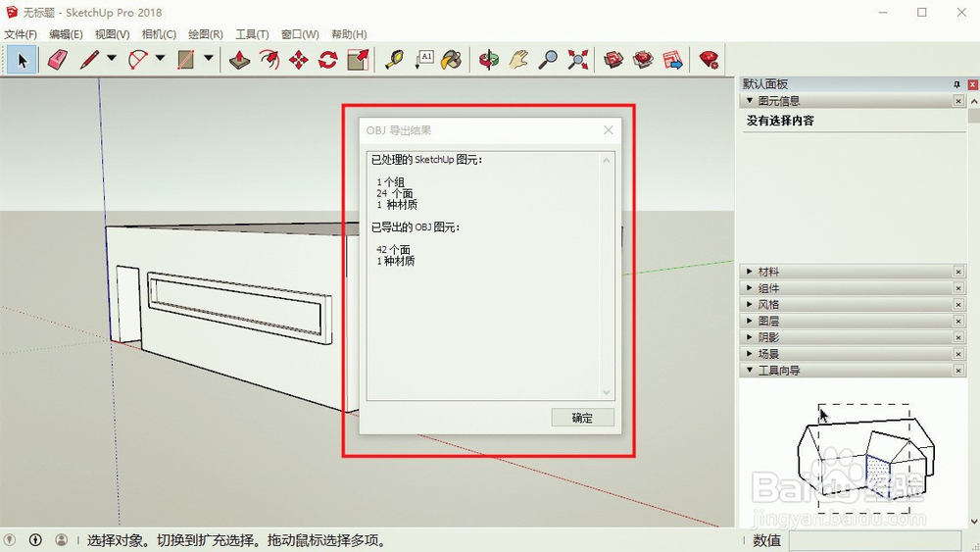Open the Extension Manager ruby icon
The height and width of the screenshot is (552, 980).
(x=709, y=60)
